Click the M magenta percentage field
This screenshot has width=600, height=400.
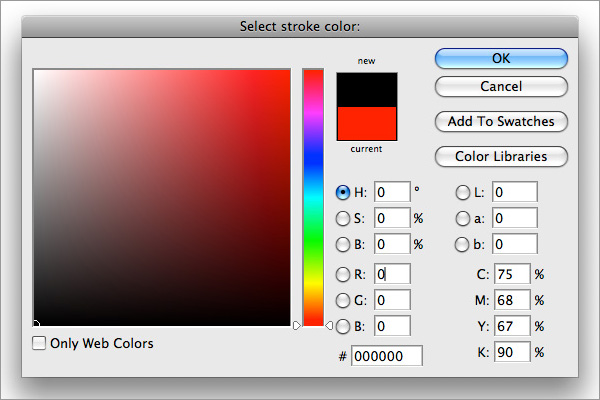(x=512, y=300)
